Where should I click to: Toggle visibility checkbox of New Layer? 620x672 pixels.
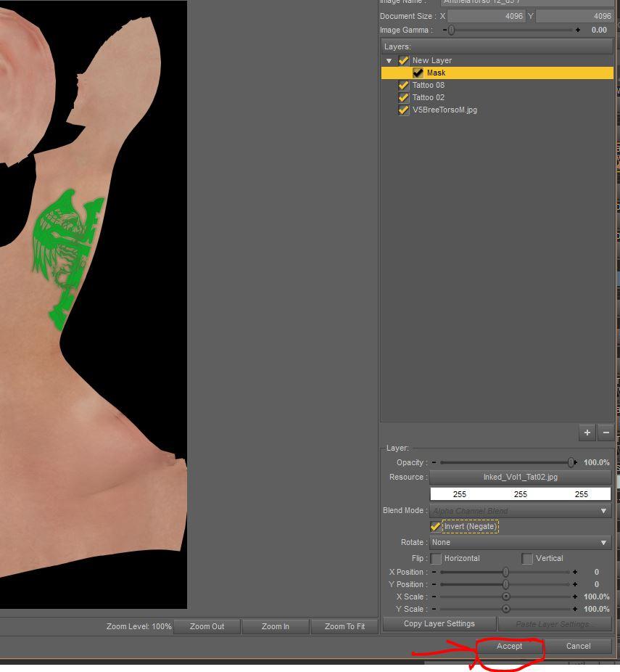pos(403,60)
